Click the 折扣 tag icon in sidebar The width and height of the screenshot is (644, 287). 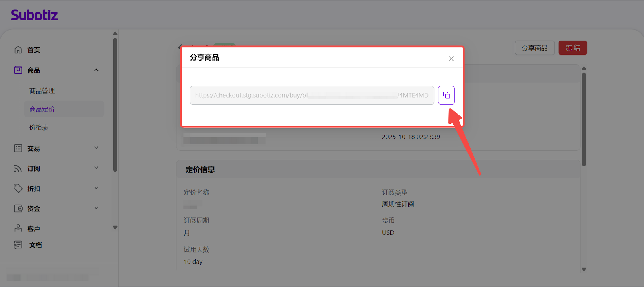click(18, 189)
